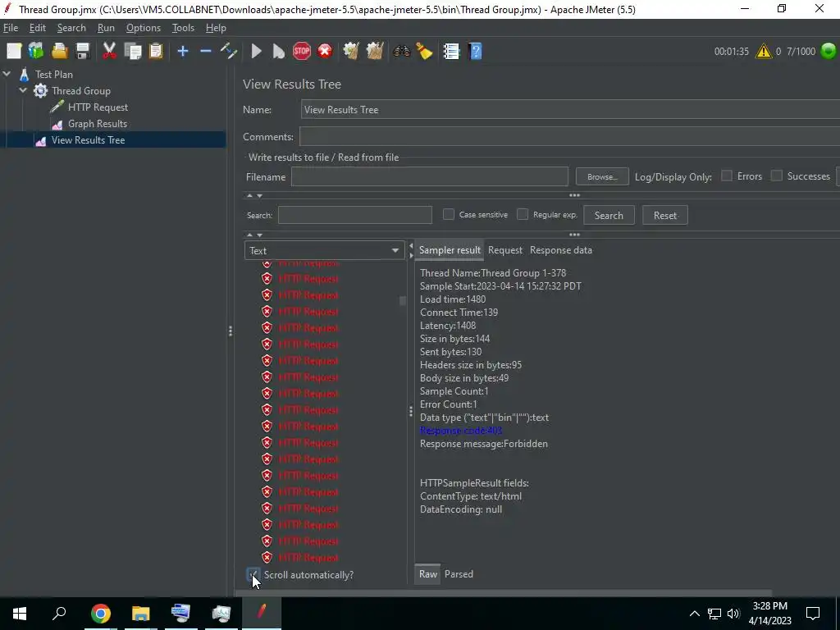Open the Search menu
Image resolution: width=840 pixels, height=630 pixels.
pyautogui.click(x=71, y=28)
